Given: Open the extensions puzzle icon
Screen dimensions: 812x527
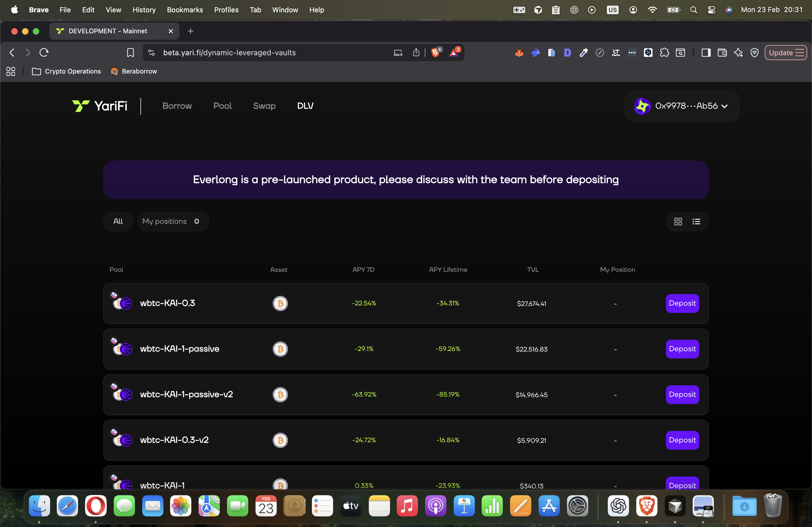Looking at the screenshot, I should tap(664, 53).
